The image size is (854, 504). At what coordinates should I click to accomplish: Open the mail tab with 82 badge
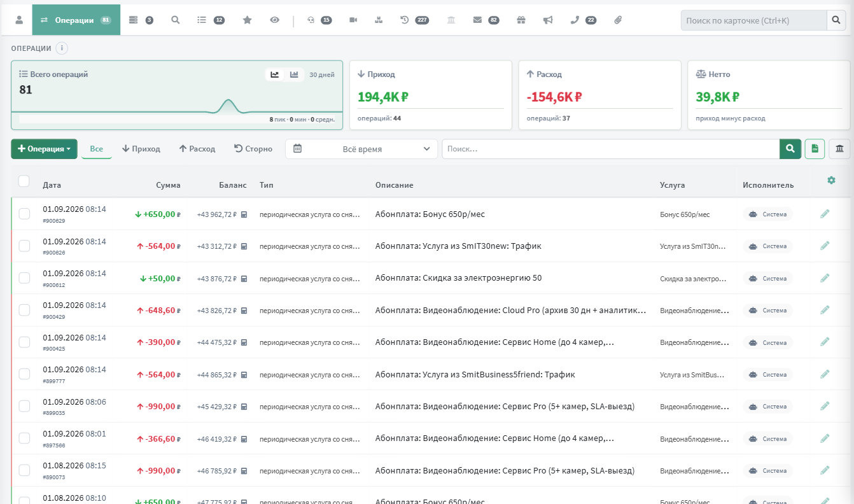(486, 20)
